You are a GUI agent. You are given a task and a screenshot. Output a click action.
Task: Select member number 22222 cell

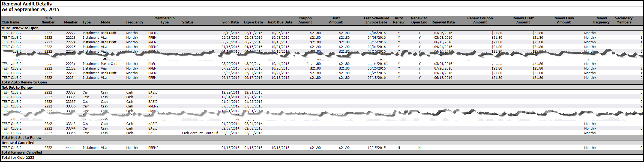click(71, 33)
